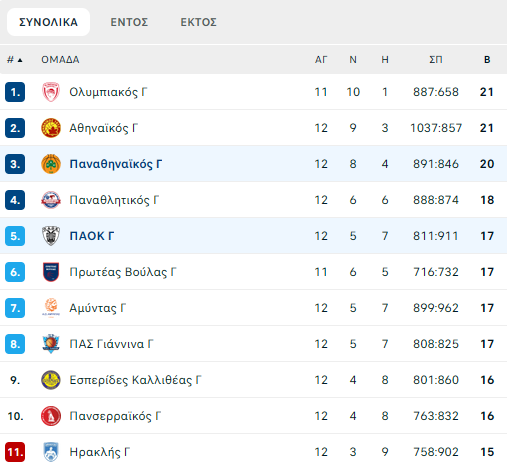Click the red position 11 badge

pyautogui.click(x=15, y=452)
